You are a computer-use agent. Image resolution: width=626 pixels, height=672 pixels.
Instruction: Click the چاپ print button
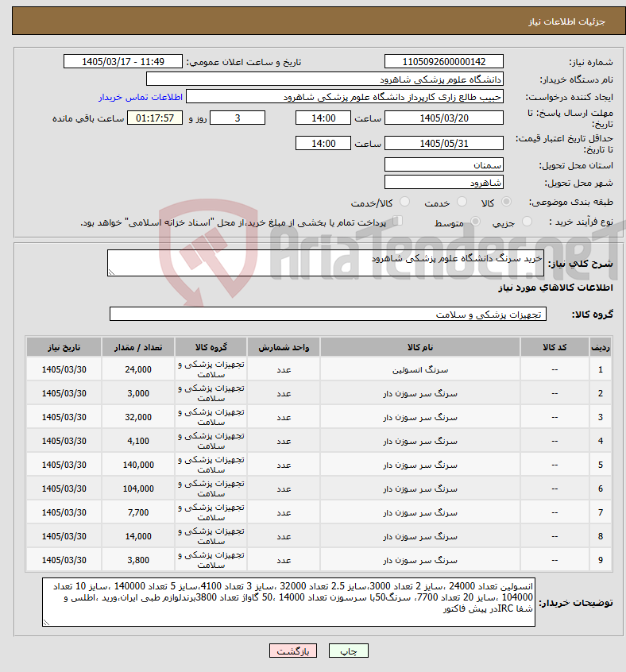348,651
